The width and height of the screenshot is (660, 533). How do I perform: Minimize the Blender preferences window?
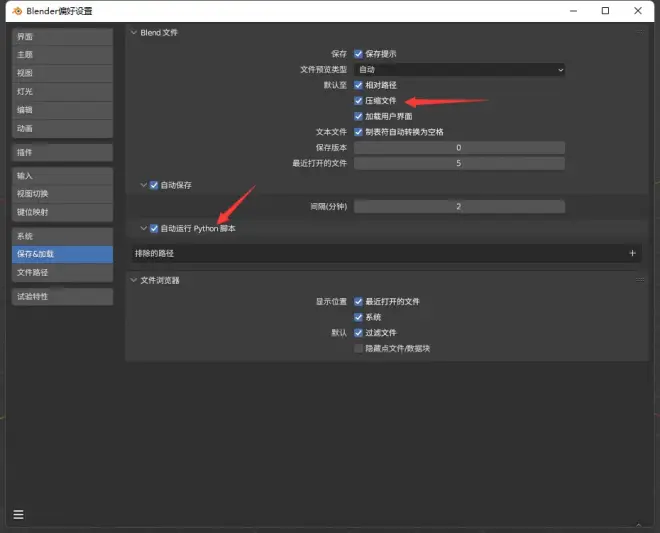pos(573,11)
